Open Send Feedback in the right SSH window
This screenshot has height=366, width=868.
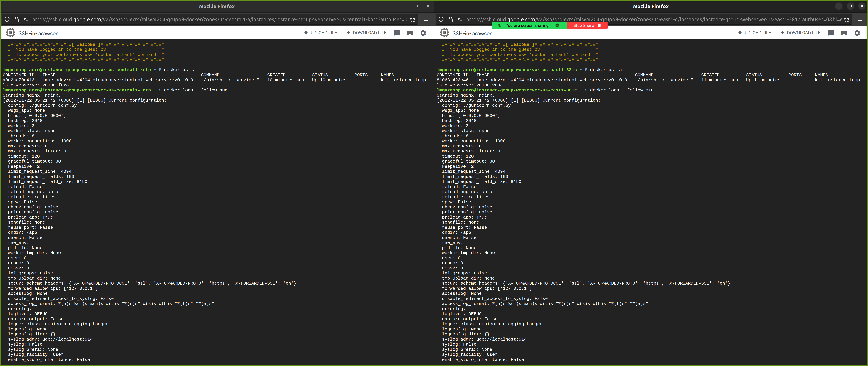point(831,33)
